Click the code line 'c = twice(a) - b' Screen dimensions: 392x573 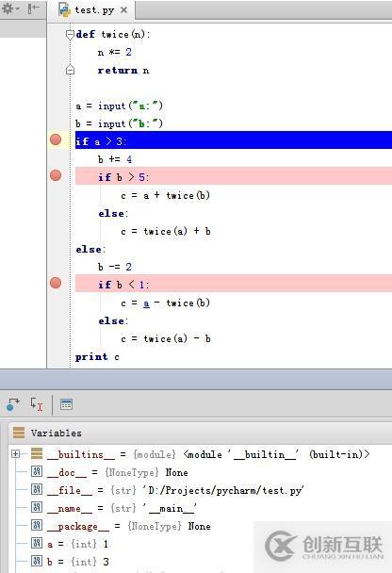pyautogui.click(x=166, y=338)
